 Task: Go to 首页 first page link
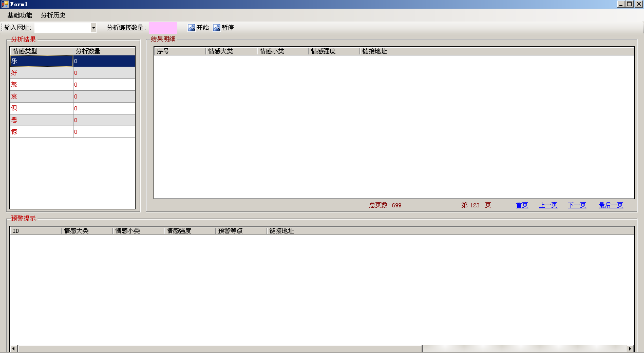[x=522, y=205]
